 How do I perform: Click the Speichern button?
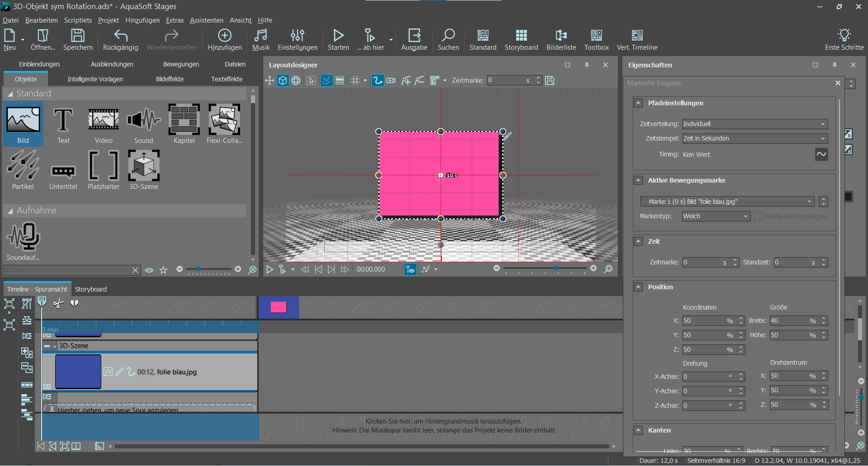pos(78,40)
